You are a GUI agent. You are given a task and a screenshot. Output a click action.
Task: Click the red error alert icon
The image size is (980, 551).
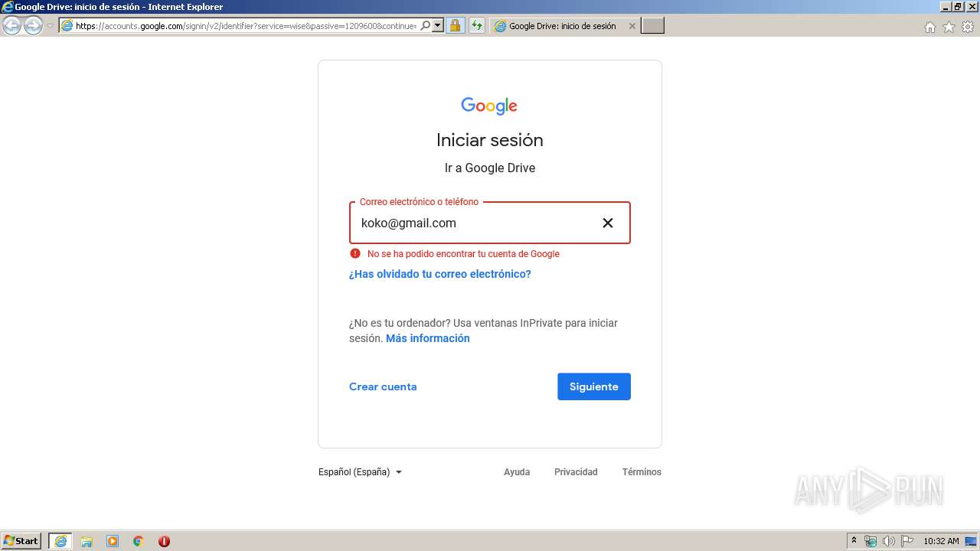coord(355,253)
